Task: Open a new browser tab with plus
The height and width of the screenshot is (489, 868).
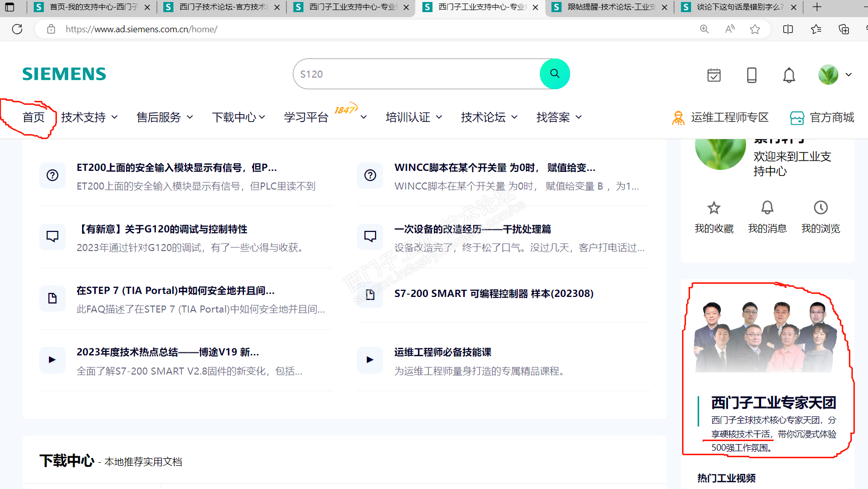Action: pyautogui.click(x=817, y=7)
